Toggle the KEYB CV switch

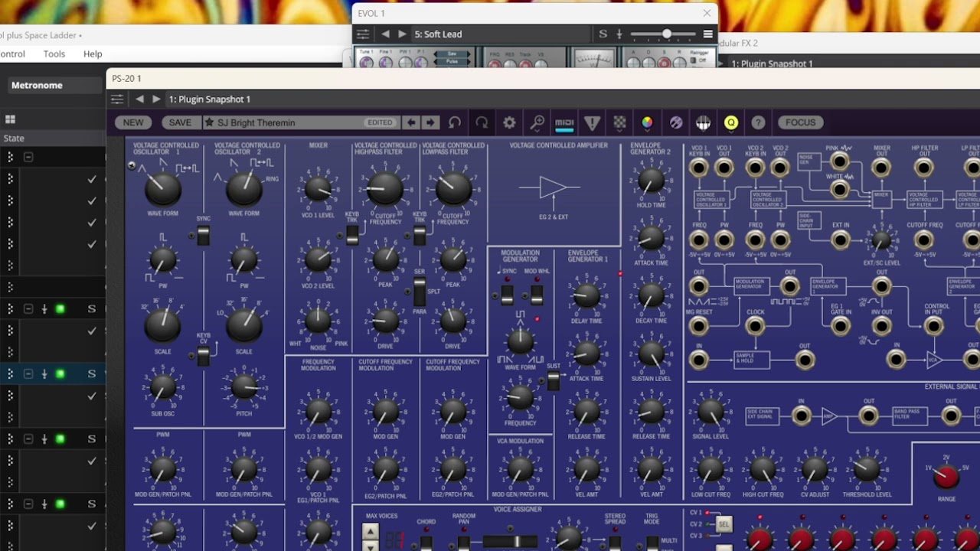coord(203,356)
